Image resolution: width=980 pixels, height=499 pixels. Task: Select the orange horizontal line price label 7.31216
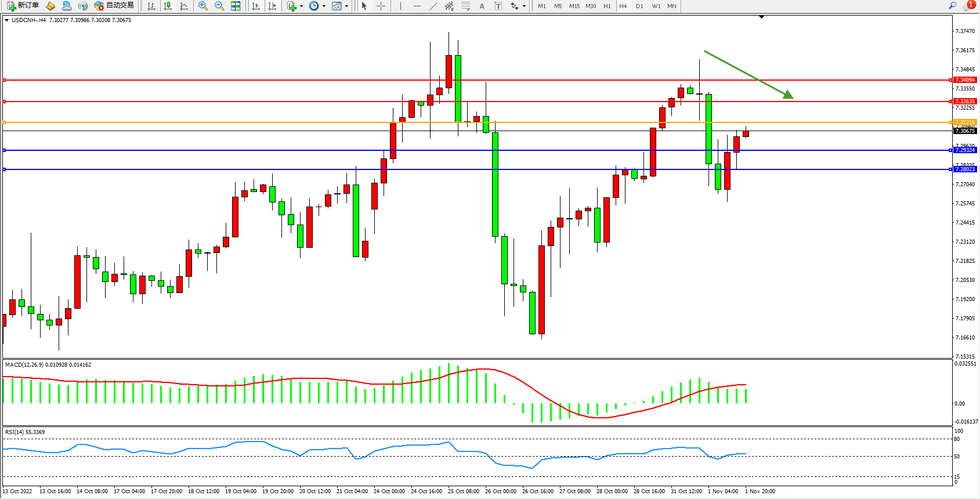pos(965,122)
